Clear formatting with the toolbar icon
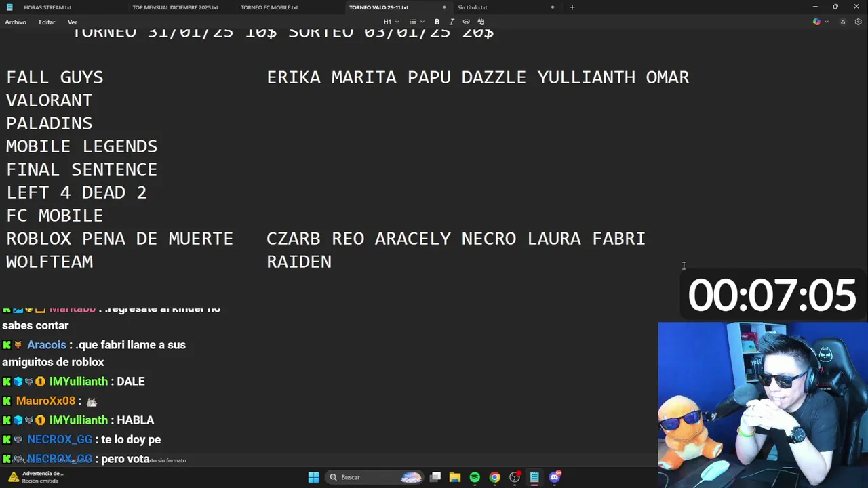Screen dimensions: 868x488 481,22
